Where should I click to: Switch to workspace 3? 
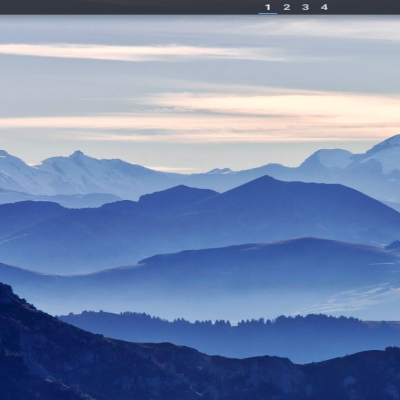point(305,7)
